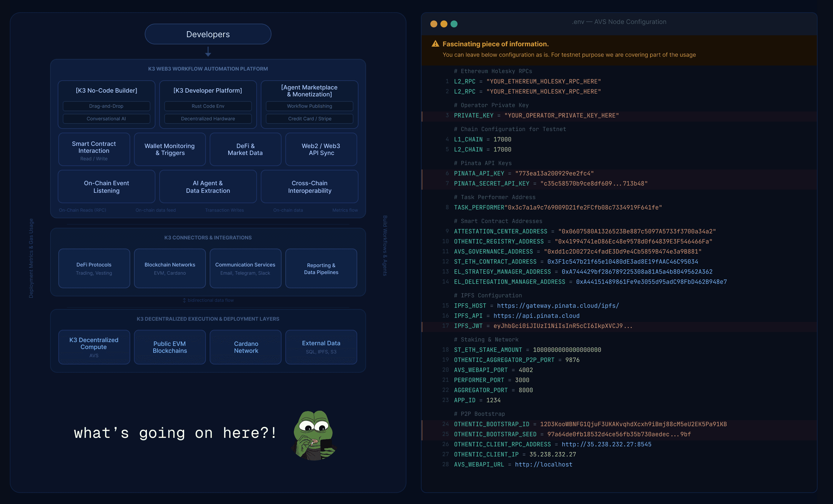Click the Cardano Network box
Screen dimensions: 833x504
(245, 347)
